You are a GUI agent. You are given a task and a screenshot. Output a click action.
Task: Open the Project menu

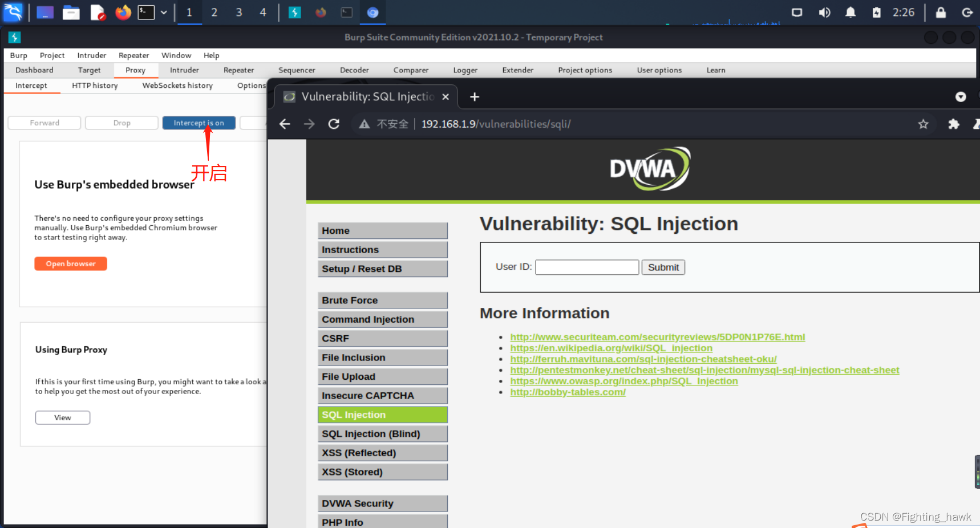coord(52,55)
